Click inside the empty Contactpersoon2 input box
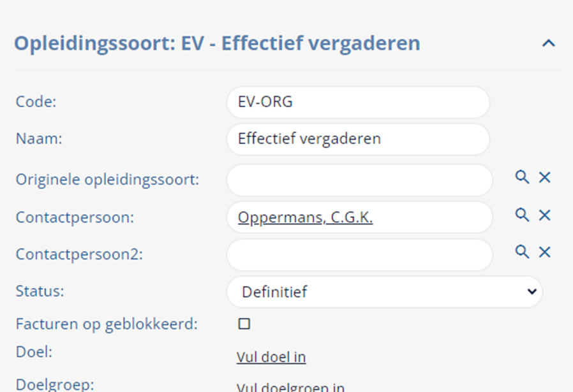The height and width of the screenshot is (392, 573). pyautogui.click(x=360, y=255)
